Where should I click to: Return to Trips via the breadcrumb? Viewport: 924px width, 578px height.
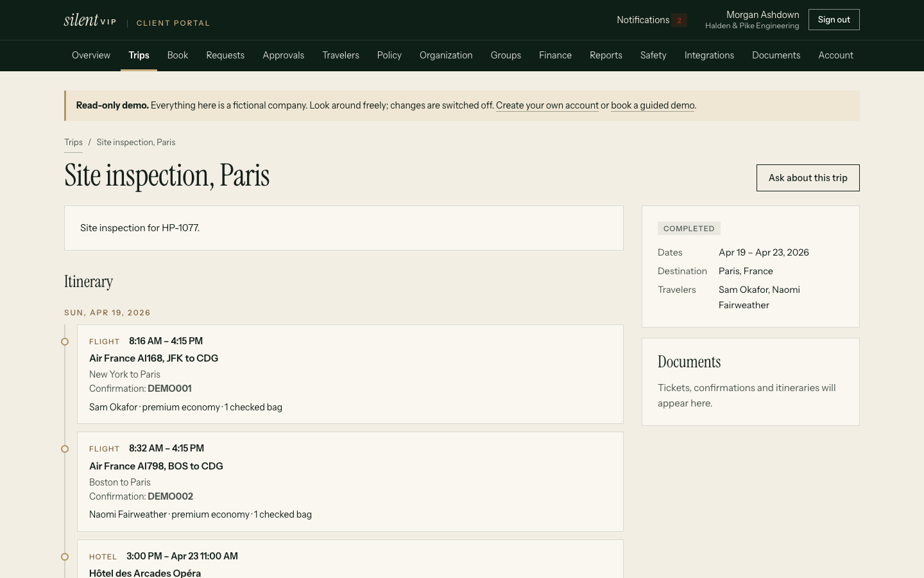[73, 142]
